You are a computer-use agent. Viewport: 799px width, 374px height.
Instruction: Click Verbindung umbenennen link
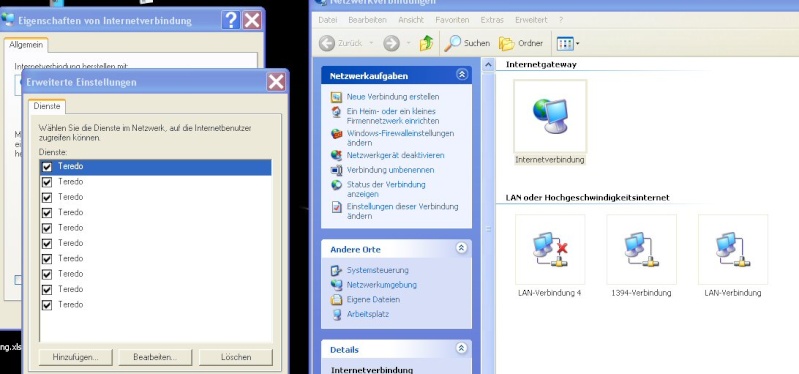pos(390,170)
